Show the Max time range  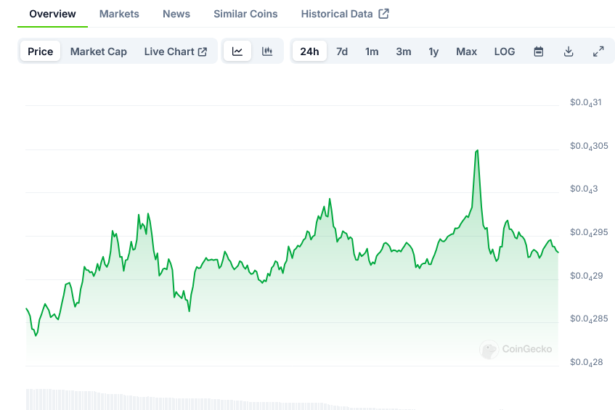466,52
